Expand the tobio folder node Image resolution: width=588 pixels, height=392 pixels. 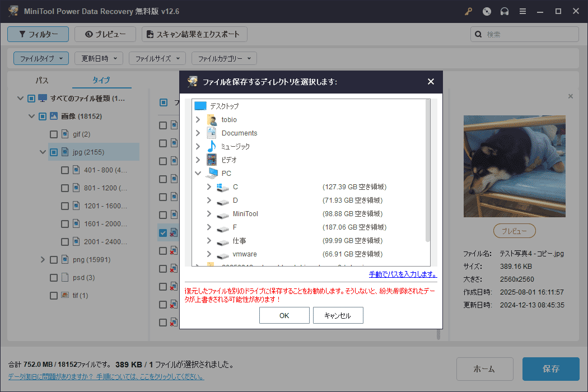[198, 120]
